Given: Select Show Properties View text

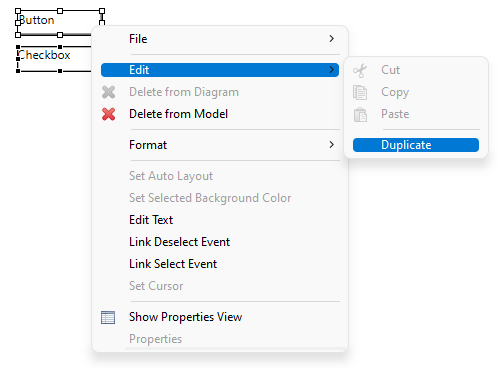Looking at the screenshot, I should [185, 317].
